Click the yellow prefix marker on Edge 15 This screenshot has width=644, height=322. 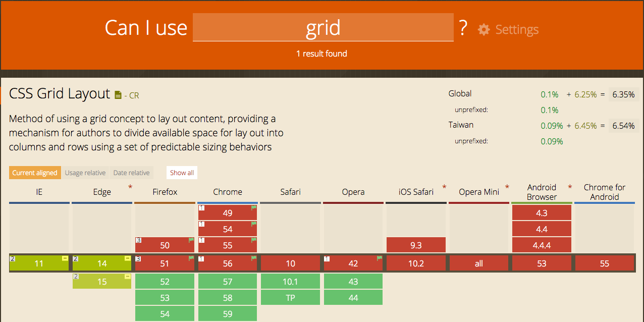tap(128, 277)
